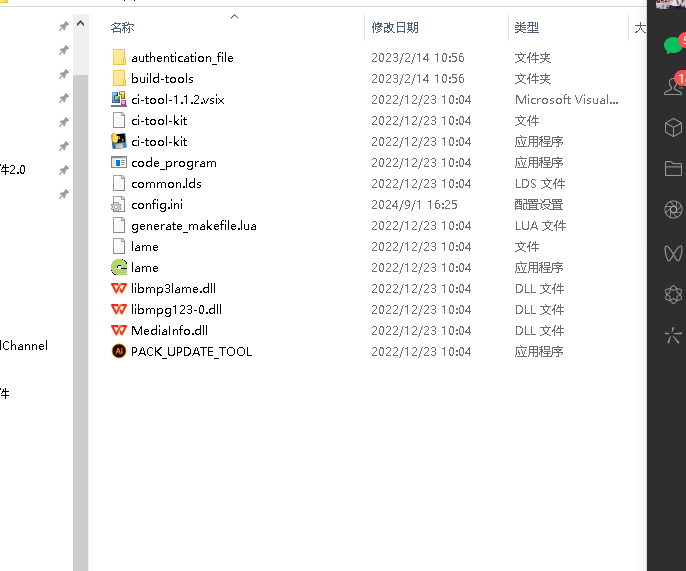Select ci-tool-kit blank file icon of type 文件
Image resolution: width=686 pixels, height=571 pixels.
pos(119,120)
